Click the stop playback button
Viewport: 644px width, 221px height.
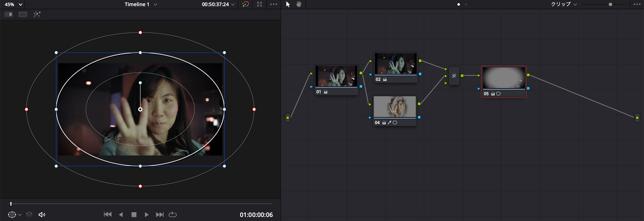coord(134,214)
